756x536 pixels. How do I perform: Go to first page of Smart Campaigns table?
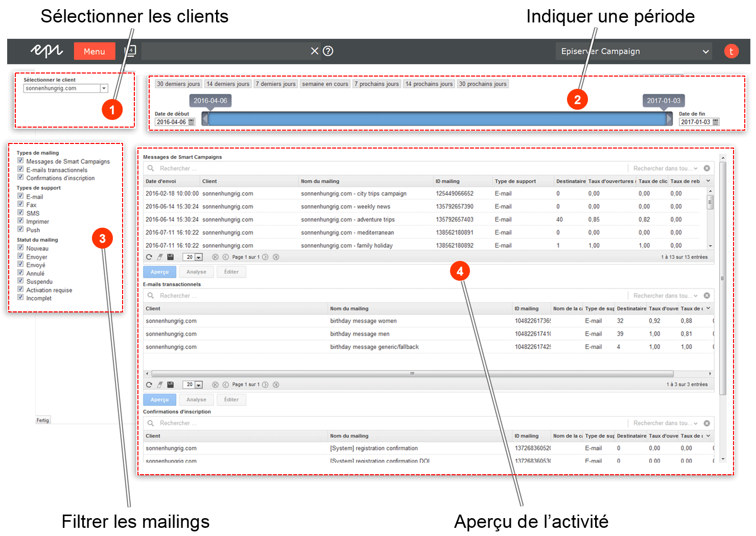click(x=215, y=257)
